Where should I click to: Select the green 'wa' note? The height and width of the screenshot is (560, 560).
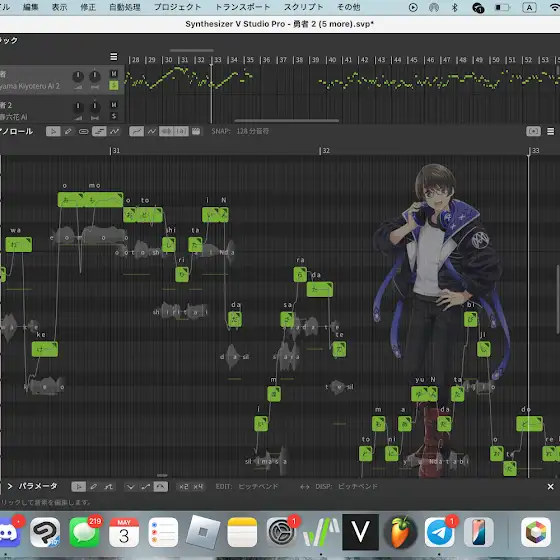(19, 245)
